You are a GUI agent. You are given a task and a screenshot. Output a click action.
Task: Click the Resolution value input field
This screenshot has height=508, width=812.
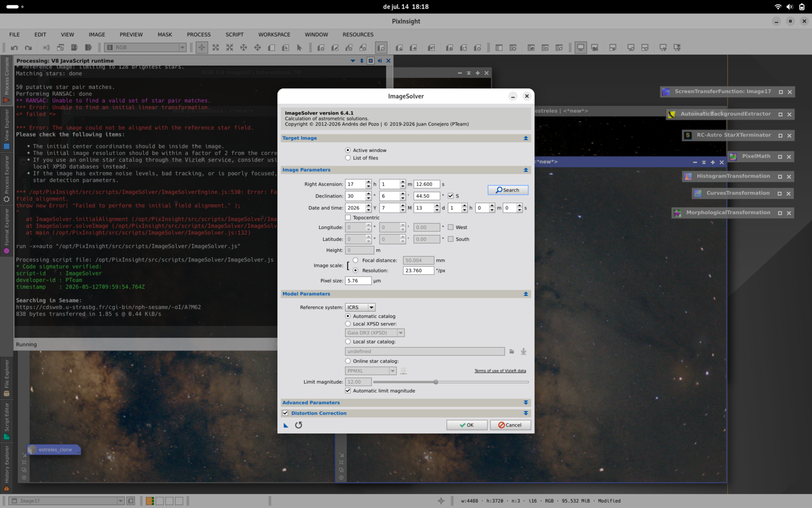(x=418, y=270)
